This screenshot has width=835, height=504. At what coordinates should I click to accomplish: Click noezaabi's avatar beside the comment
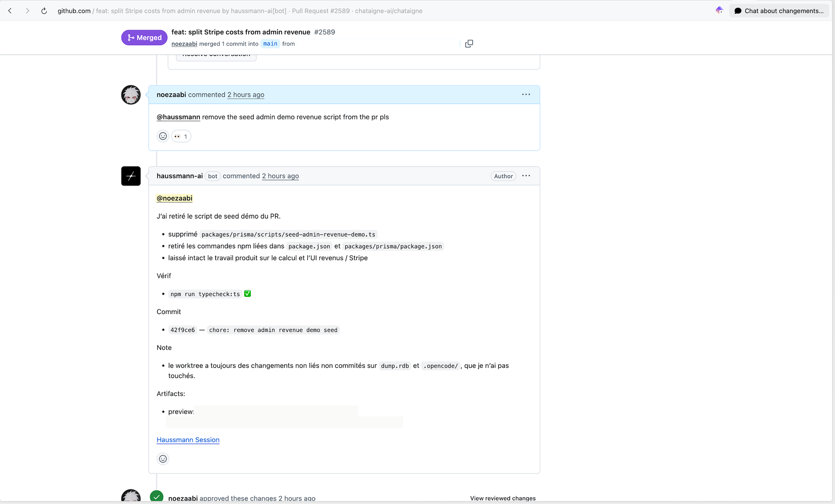pyautogui.click(x=131, y=95)
